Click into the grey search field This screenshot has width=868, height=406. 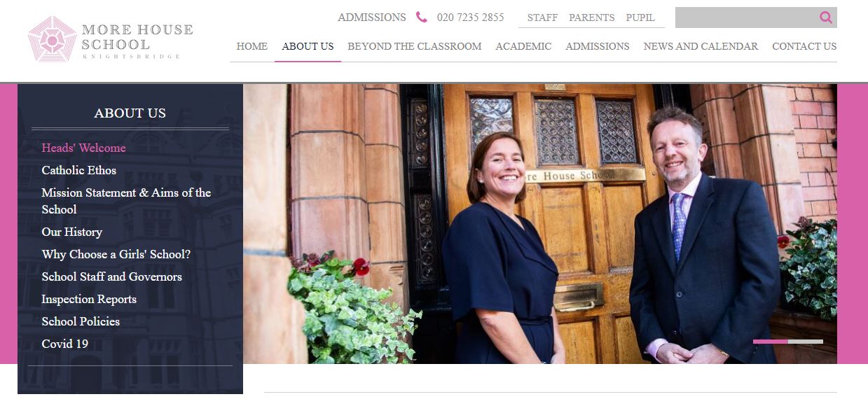tap(747, 17)
